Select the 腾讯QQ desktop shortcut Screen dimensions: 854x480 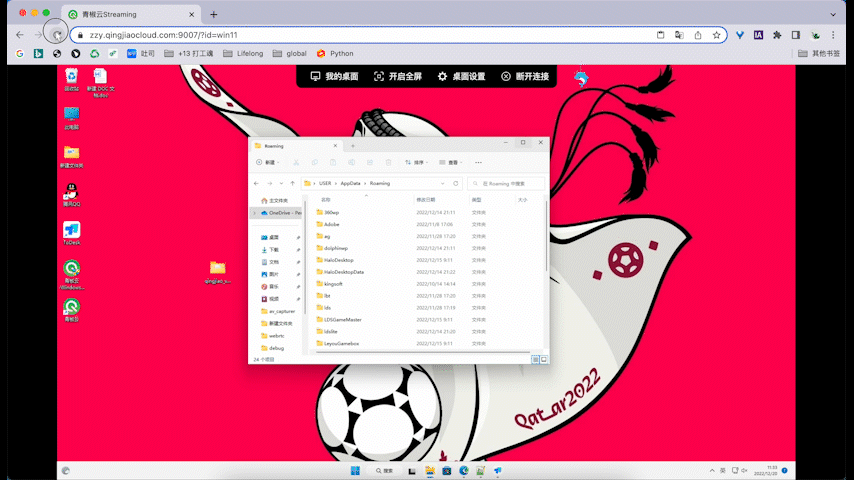71,195
